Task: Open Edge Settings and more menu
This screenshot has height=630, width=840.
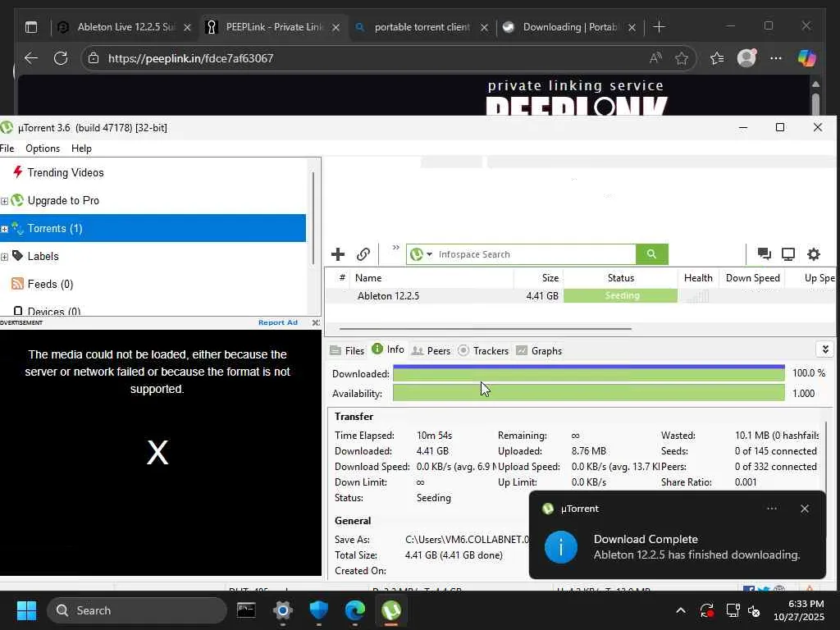Action: [x=776, y=58]
